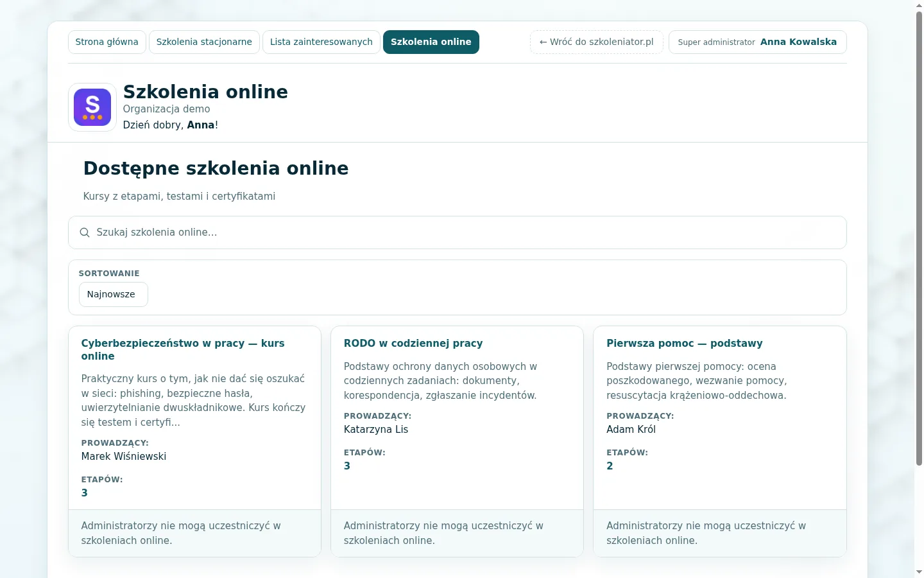The width and height of the screenshot is (924, 578).
Task: Click Wróć do szkoleniator.pl link
Action: [597, 42]
